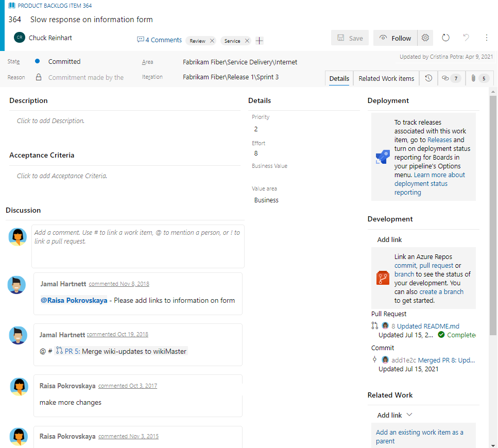Open the Releases link in Deployment

440,140
